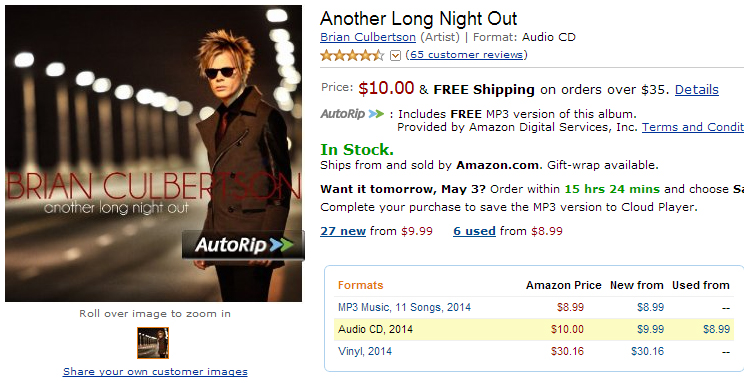Viewport: 744px width, 383px height.
Task: Click the star rating icons
Action: tap(352, 55)
